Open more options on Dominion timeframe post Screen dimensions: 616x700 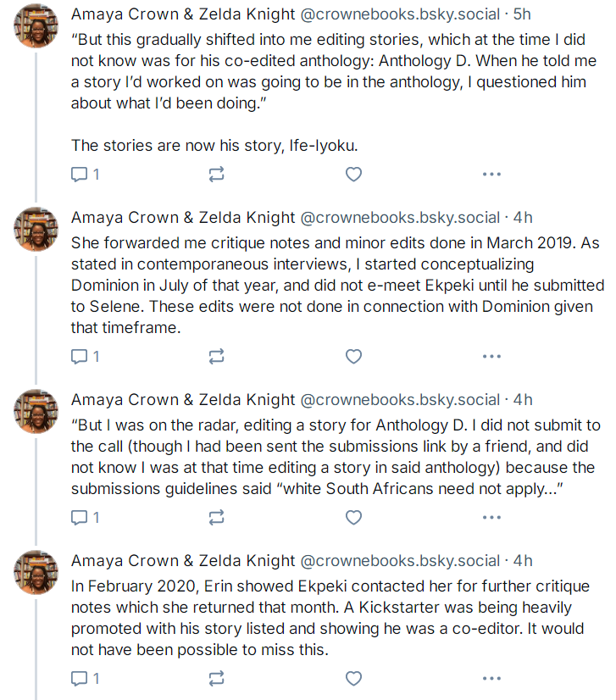point(491,356)
